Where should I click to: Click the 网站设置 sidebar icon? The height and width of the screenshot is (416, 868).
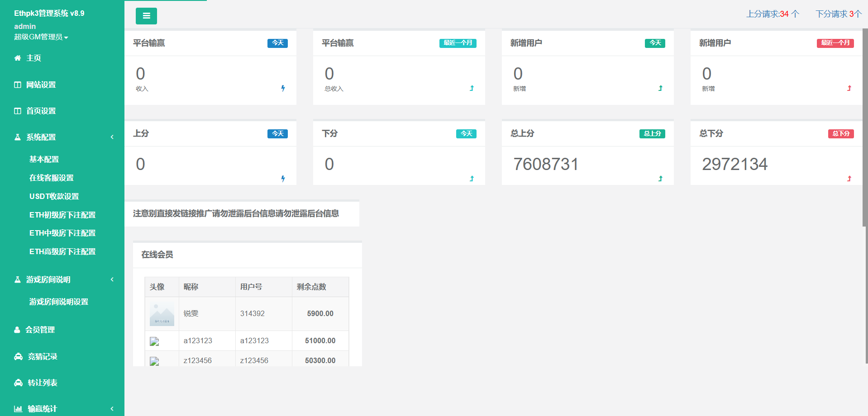point(18,85)
